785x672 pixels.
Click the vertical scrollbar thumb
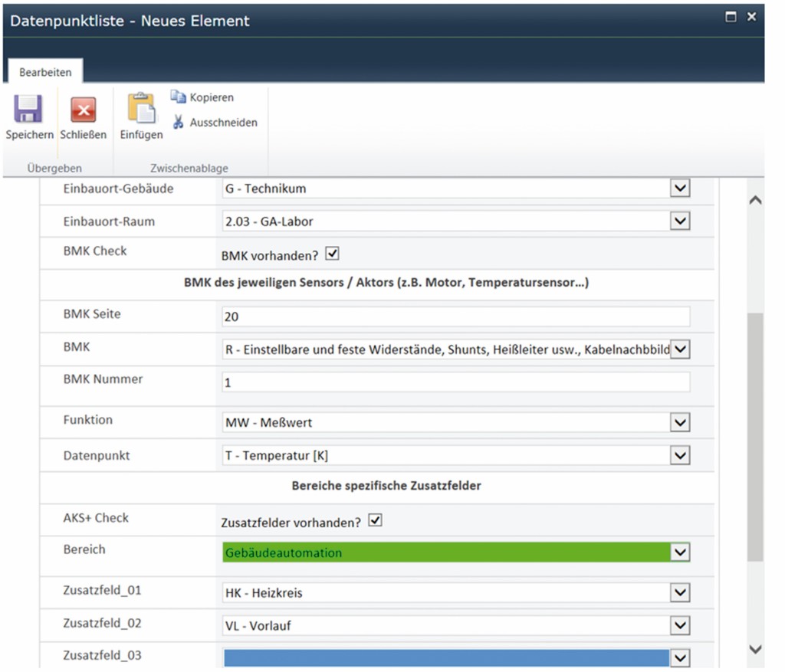point(755,437)
